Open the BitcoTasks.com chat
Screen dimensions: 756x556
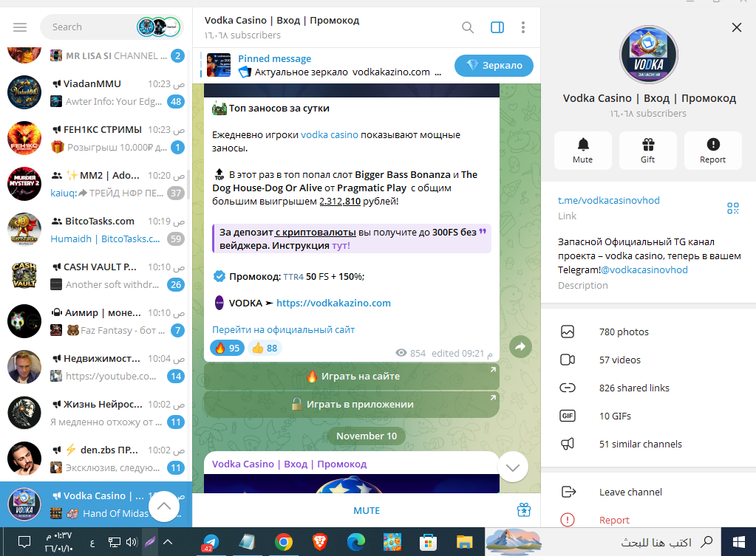pos(96,230)
